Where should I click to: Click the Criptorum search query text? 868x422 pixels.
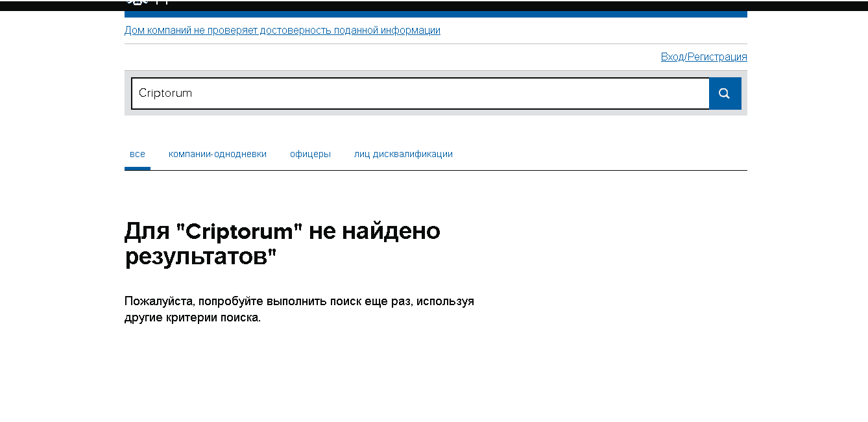click(x=164, y=93)
